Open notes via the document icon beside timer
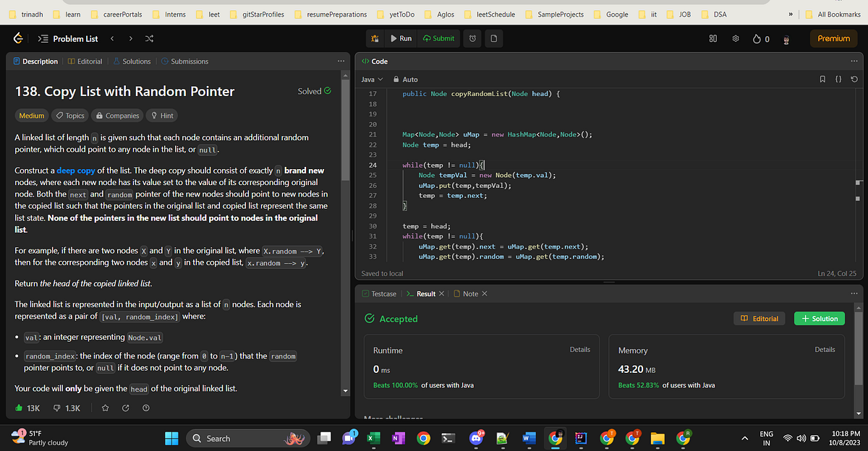868x451 pixels. pyautogui.click(x=493, y=38)
